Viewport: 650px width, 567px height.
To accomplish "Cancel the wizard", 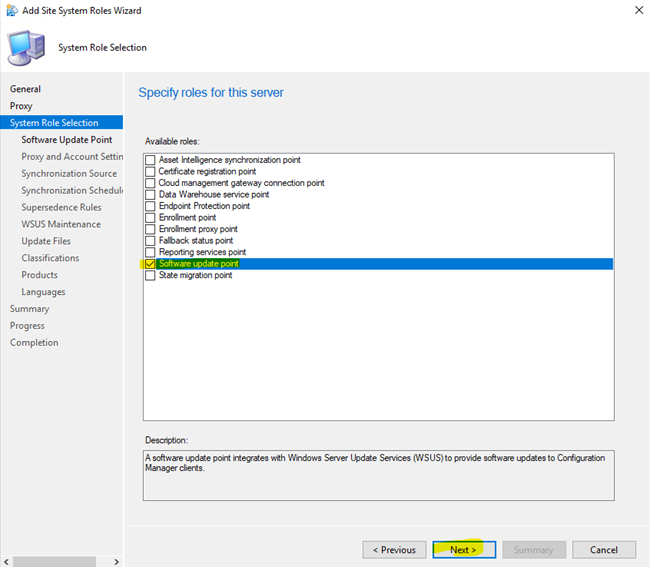I will click(604, 550).
